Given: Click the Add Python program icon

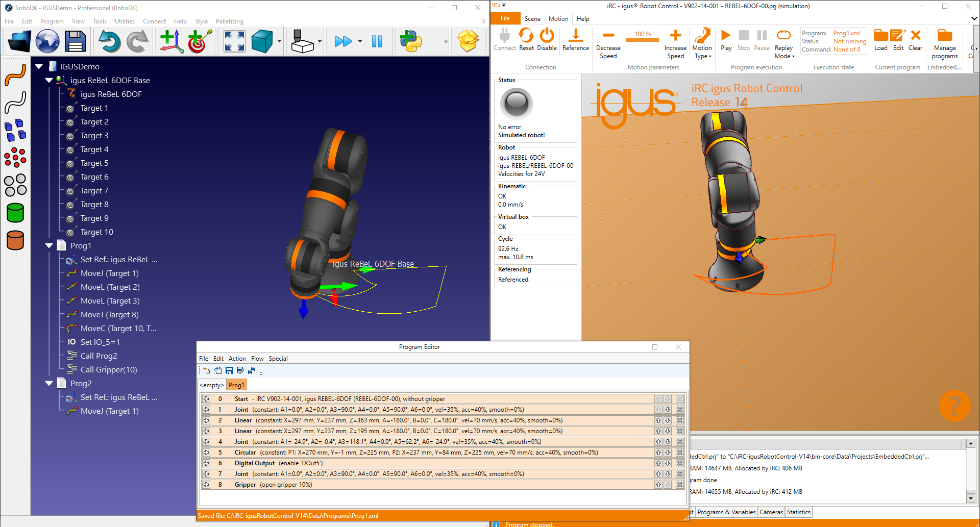Looking at the screenshot, I should 410,41.
